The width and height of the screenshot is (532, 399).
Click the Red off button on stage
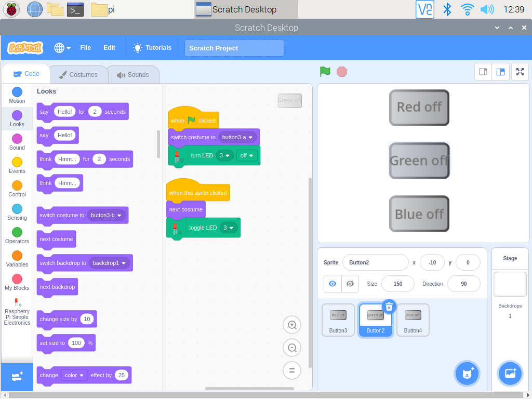[419, 107]
